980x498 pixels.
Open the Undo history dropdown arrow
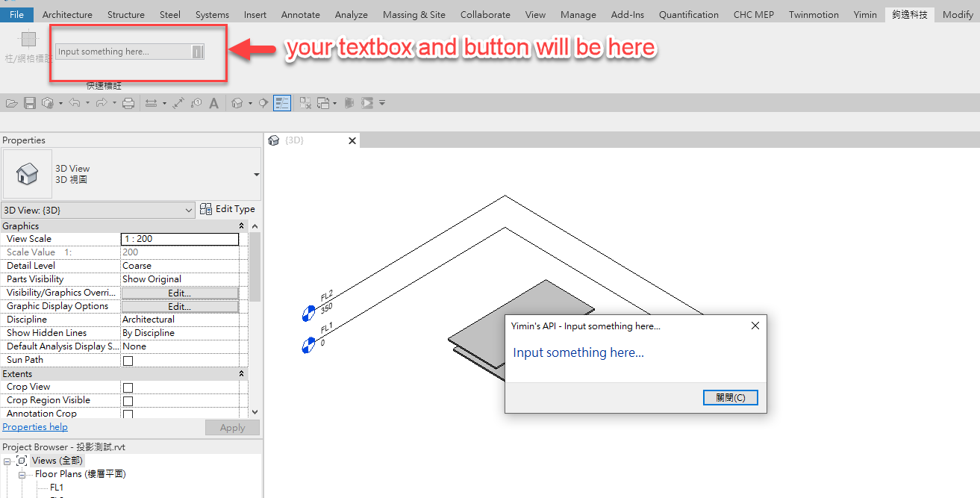tap(87, 103)
